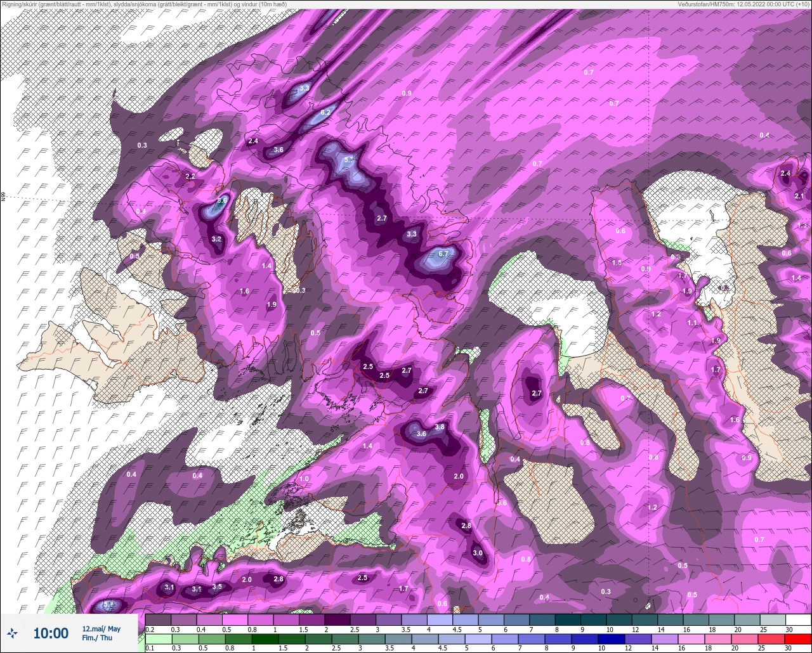
Task: Click the 2.2 precipitation value on map
Action: pos(190,176)
